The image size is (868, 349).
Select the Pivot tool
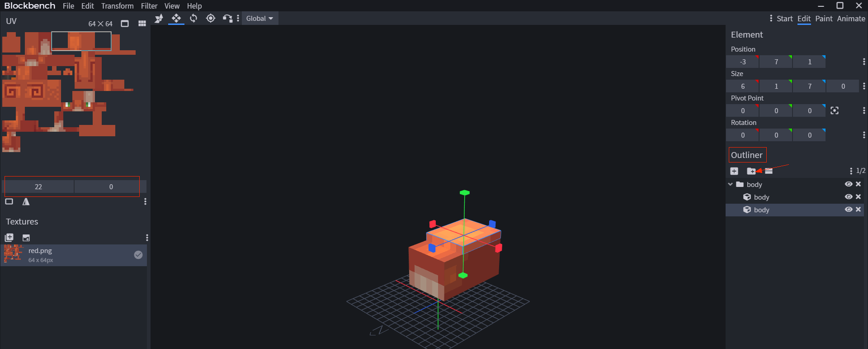[x=211, y=19]
